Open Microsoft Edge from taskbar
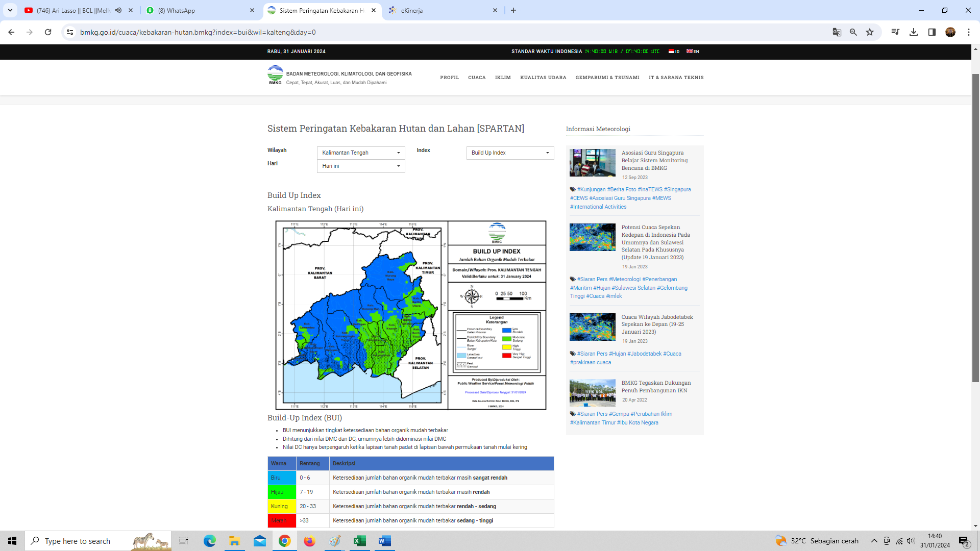The width and height of the screenshot is (980, 551). pyautogui.click(x=209, y=541)
